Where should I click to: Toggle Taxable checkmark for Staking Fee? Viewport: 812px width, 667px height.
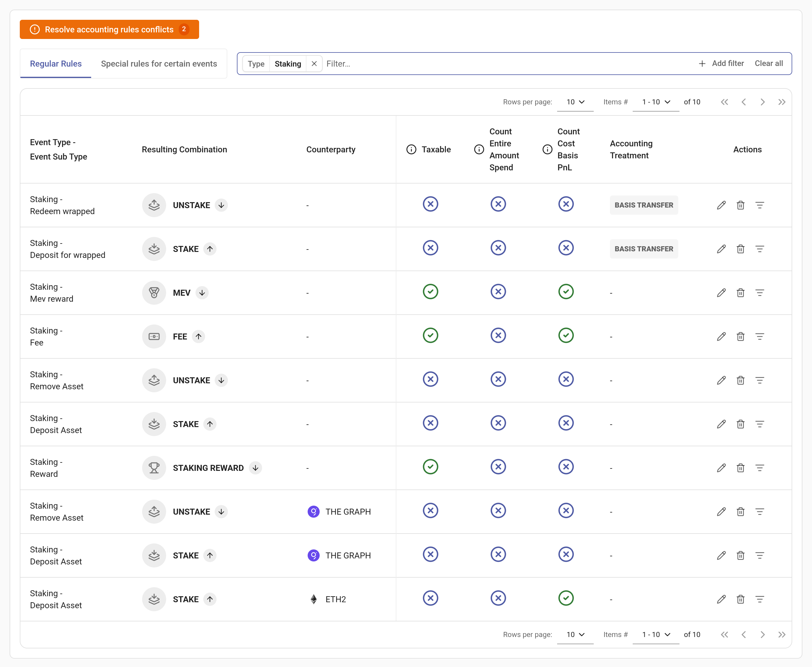pos(430,335)
